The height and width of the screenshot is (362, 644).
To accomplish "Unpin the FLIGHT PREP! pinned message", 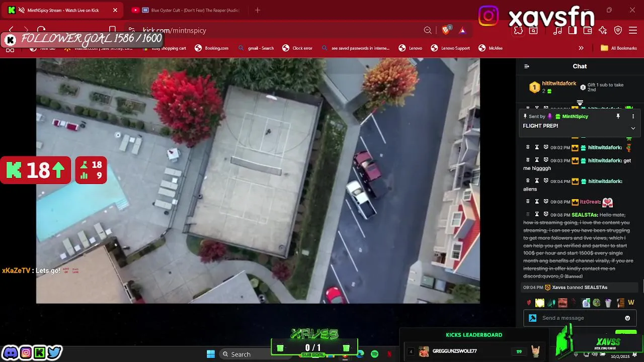I will pyautogui.click(x=618, y=116).
